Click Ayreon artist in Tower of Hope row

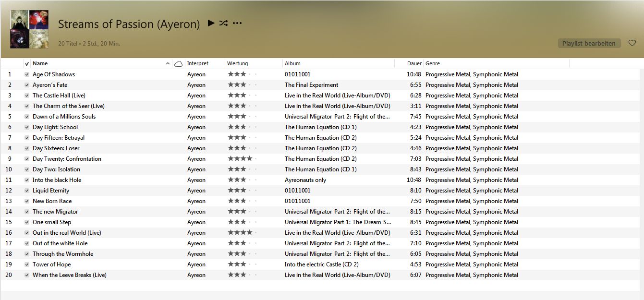click(196, 264)
